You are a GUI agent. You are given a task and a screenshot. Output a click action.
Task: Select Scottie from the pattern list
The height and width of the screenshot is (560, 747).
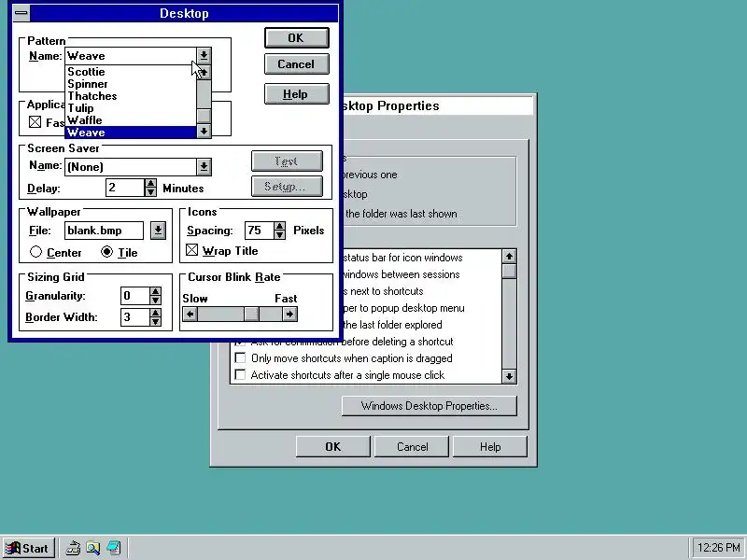click(x=131, y=72)
